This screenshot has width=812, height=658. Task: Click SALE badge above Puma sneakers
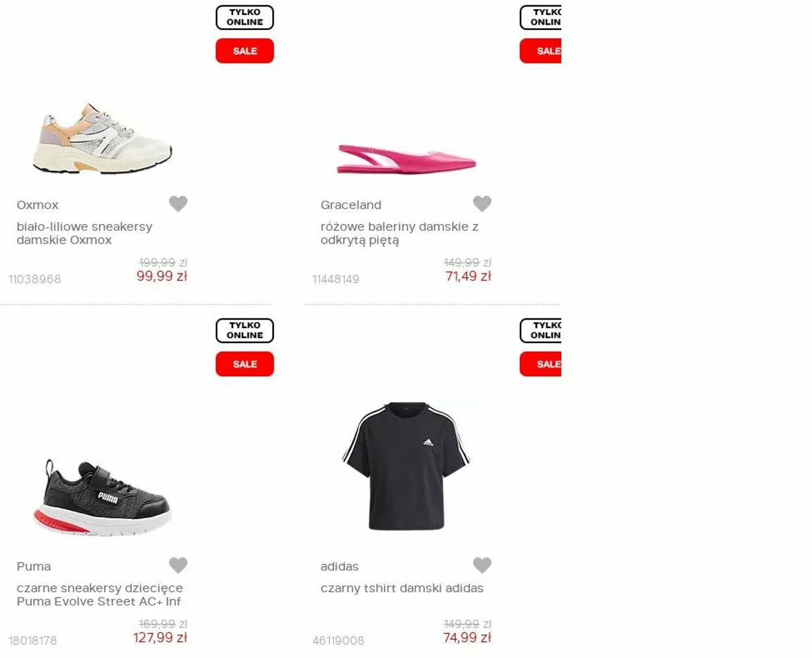click(245, 364)
